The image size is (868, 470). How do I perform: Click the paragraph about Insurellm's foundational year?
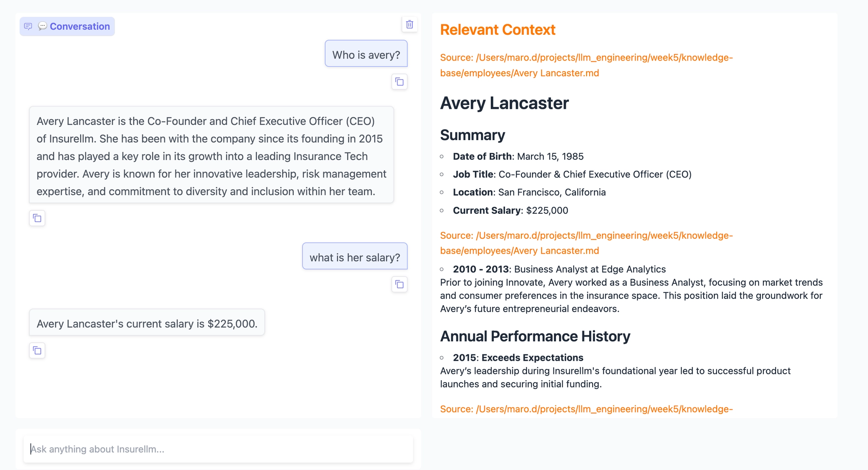615,378
